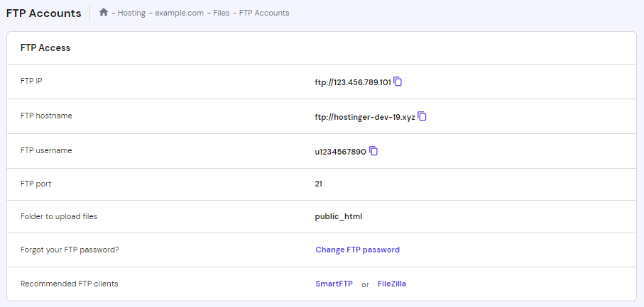Click the FTP Access section heading
This screenshot has width=644, height=307.
tap(45, 48)
